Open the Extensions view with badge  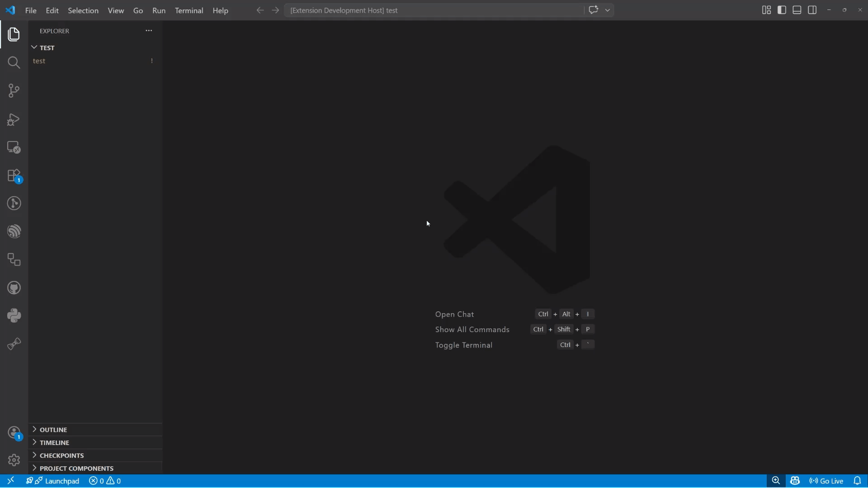[x=14, y=176]
